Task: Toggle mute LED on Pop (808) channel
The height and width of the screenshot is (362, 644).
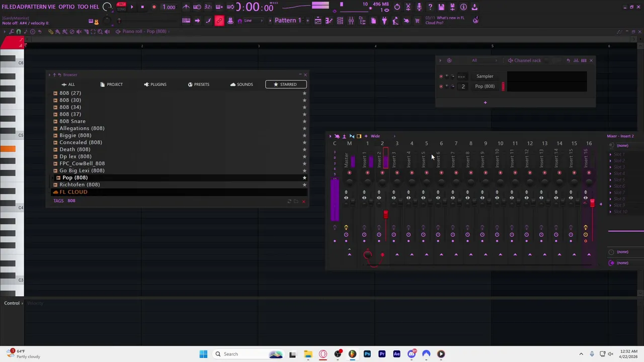Action: pos(441,86)
